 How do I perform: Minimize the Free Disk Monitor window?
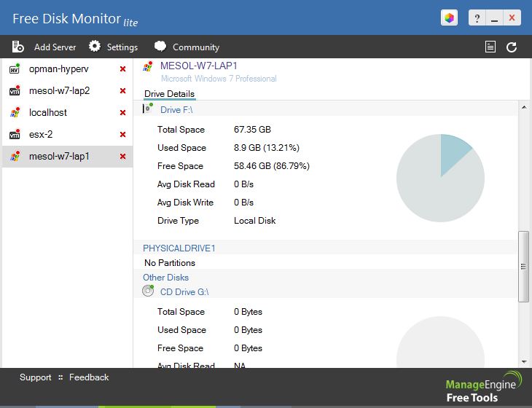click(x=494, y=17)
